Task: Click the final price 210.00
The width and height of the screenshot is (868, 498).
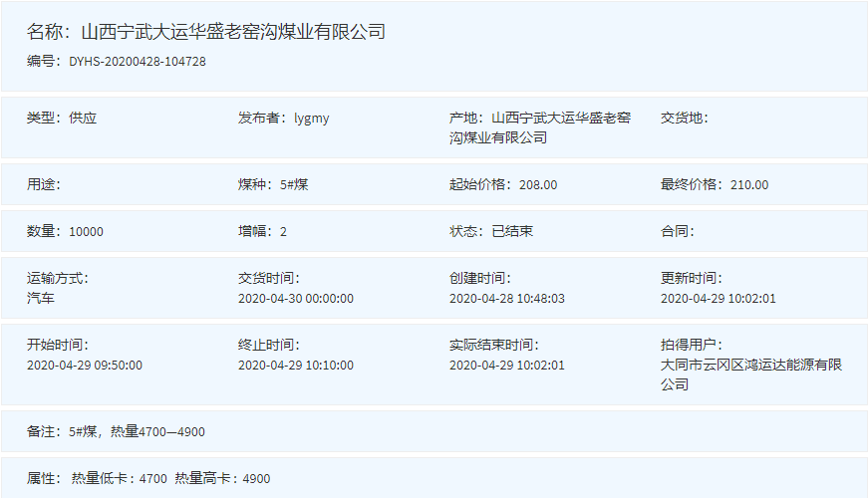Action: coord(749,185)
